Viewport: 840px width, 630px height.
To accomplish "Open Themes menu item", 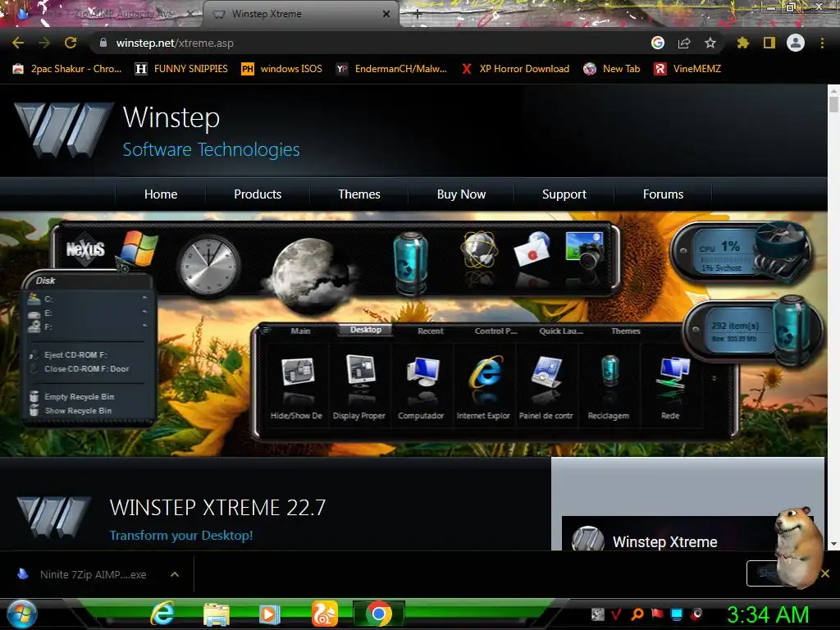I will pos(359,194).
